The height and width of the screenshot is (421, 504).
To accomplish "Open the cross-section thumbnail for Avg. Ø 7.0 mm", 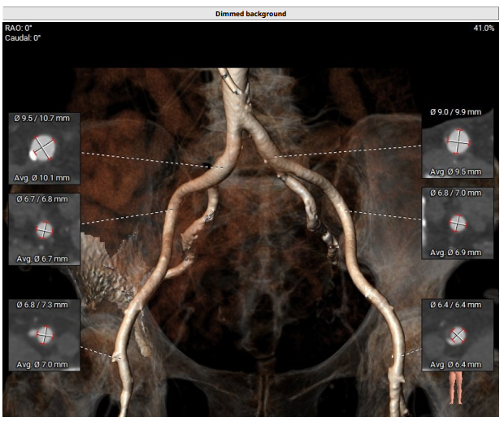I will pyautogui.click(x=44, y=335).
